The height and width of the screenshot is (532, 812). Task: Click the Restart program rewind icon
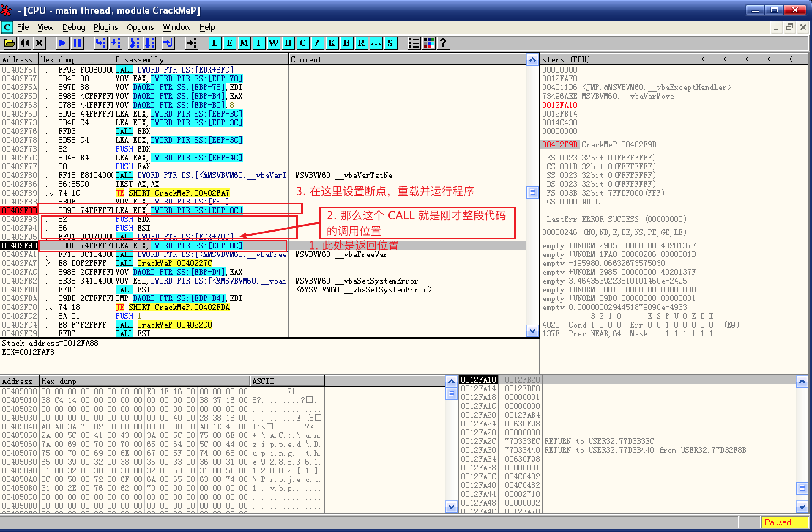pyautogui.click(x=25, y=43)
